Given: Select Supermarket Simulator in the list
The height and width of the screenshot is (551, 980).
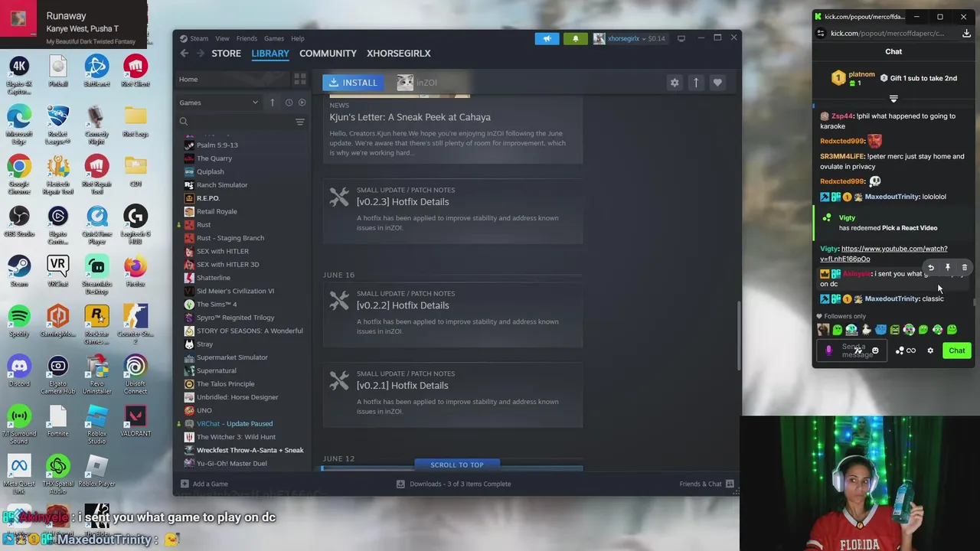Looking at the screenshot, I should click(232, 357).
